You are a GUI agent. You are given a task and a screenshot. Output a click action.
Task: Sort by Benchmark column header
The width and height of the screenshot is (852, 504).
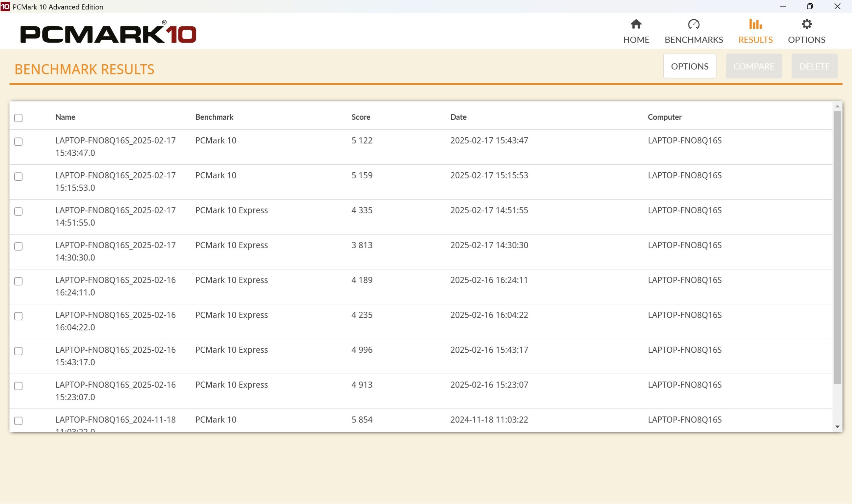click(x=214, y=117)
